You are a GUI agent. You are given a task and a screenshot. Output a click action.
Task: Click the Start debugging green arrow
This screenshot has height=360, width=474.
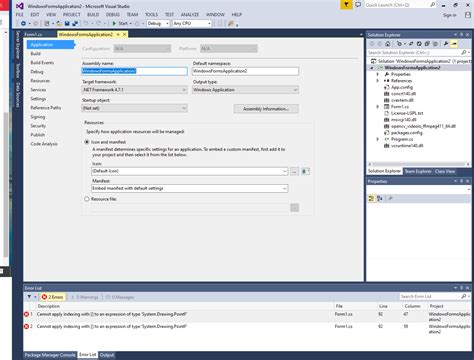(x=114, y=23)
